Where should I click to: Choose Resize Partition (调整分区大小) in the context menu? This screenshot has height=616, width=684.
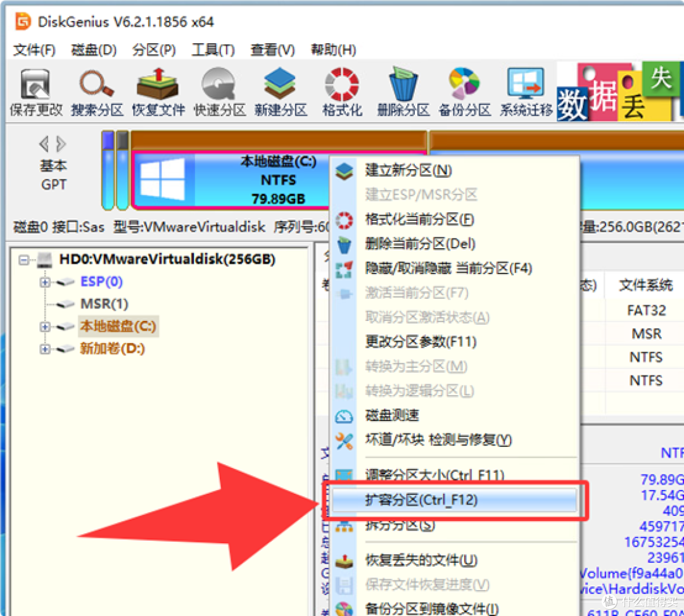[453, 474]
